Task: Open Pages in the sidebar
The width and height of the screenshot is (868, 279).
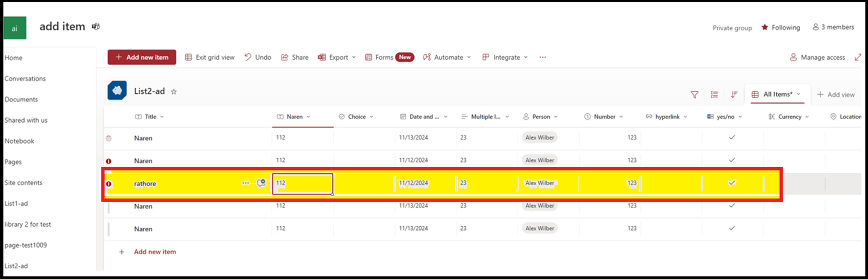Action: pos(13,162)
